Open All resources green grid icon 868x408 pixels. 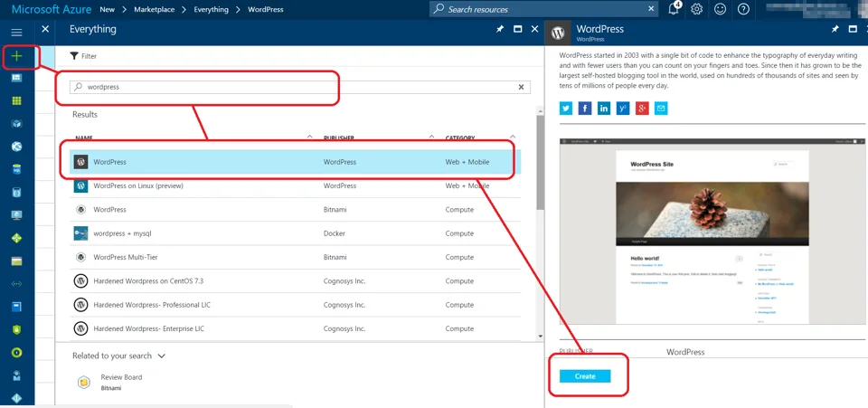(x=16, y=100)
